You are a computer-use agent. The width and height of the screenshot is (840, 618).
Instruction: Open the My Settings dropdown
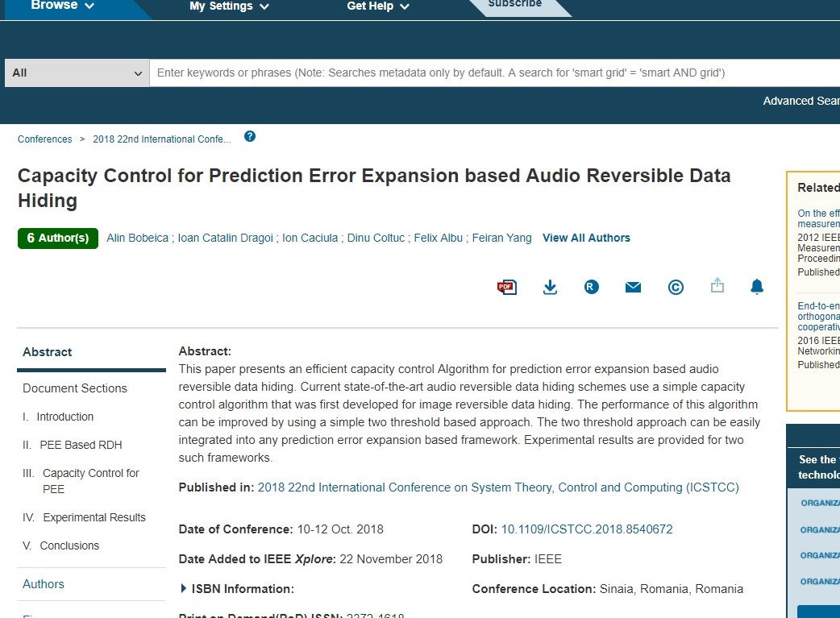coord(229,6)
